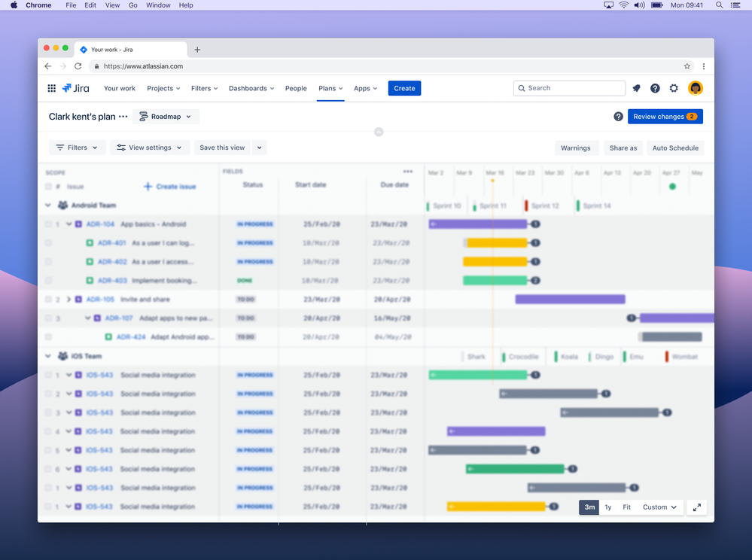Open Warnings
This screenshot has width=752, height=560.
click(x=576, y=148)
